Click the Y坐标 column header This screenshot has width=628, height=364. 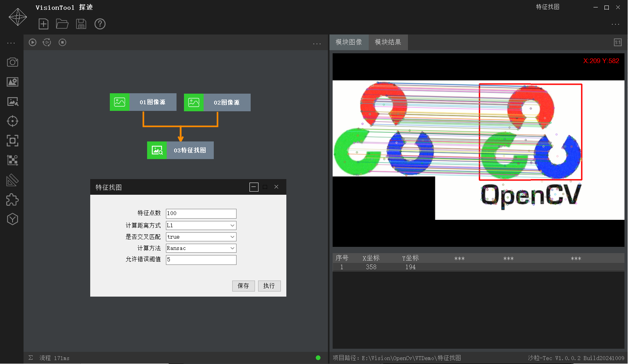coord(410,258)
